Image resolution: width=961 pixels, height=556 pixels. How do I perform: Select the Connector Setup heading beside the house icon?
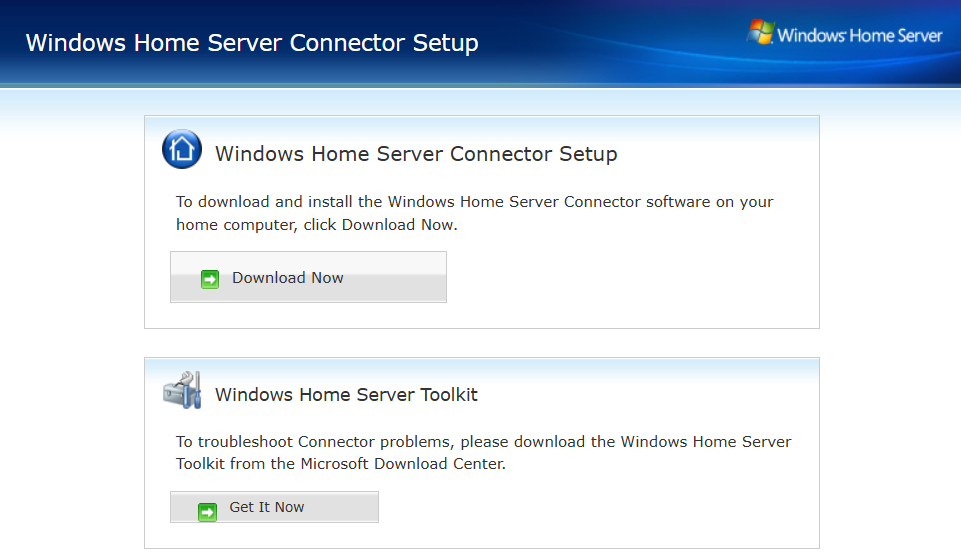(416, 154)
